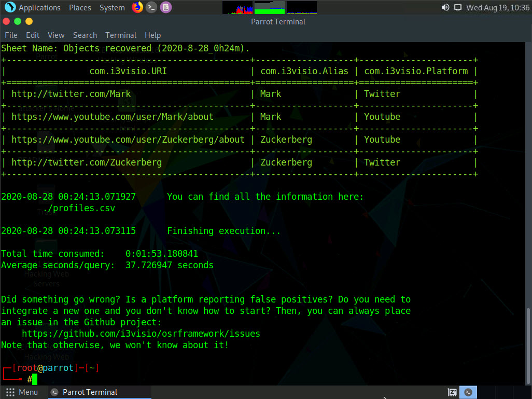
Task: Launch Firefox from the top panel
Action: tap(137, 7)
